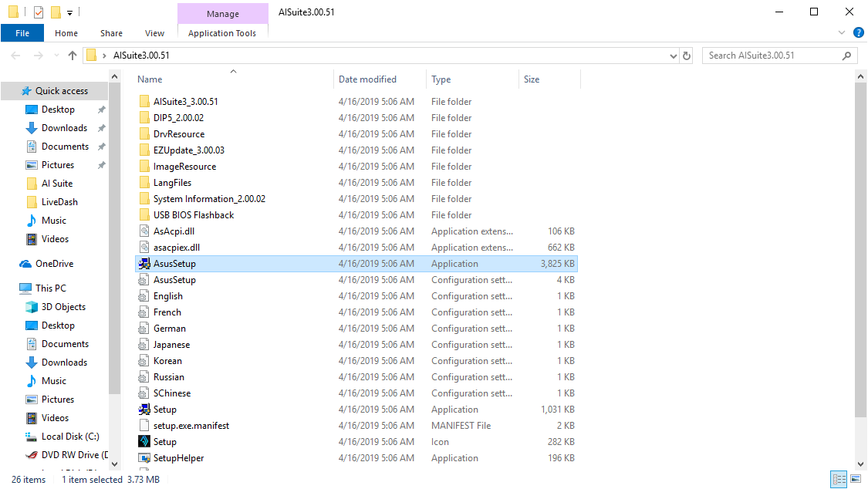This screenshot has height=489, width=868.
Task: Click the search magnifier icon
Action: [x=846, y=56]
